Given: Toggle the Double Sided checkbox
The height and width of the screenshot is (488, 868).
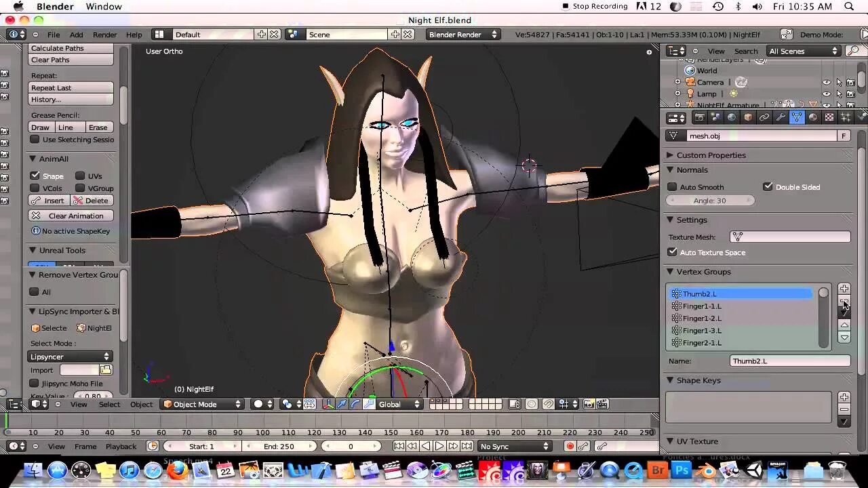Looking at the screenshot, I should (x=768, y=186).
